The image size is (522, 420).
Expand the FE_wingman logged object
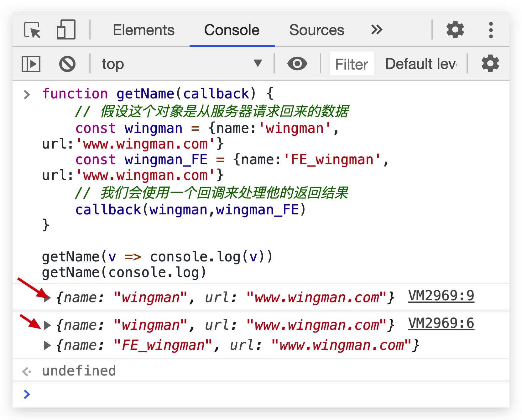[47, 345]
